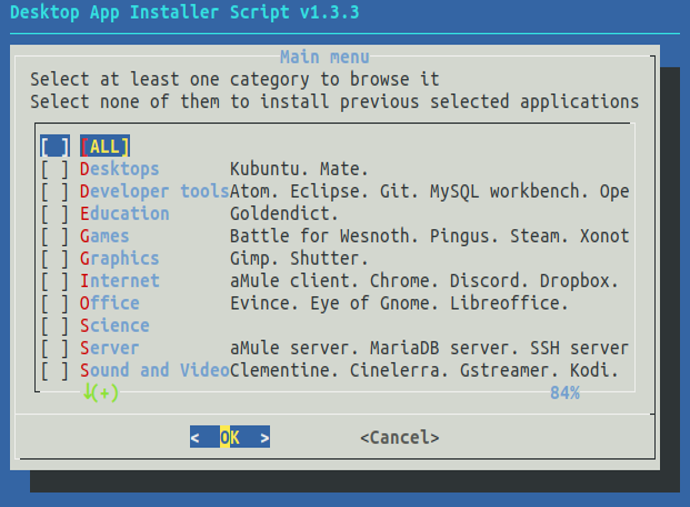Click the 84% scroll position indicator
Viewport: 690px width, 507px height.
565,393
